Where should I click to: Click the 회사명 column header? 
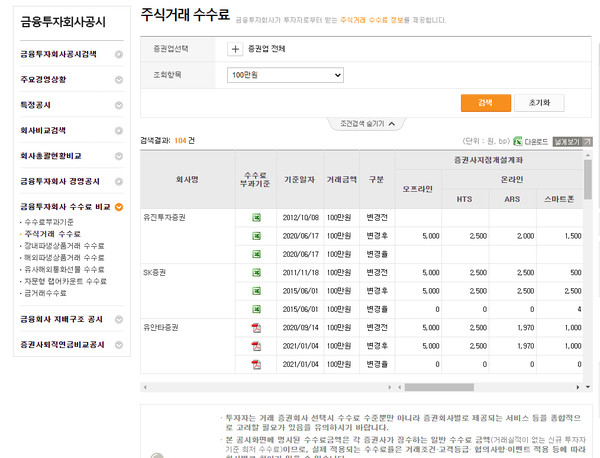188,180
